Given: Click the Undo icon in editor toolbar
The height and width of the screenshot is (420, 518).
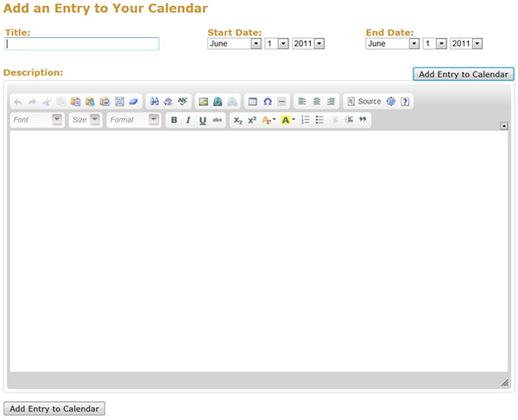Looking at the screenshot, I should pos(18,102).
